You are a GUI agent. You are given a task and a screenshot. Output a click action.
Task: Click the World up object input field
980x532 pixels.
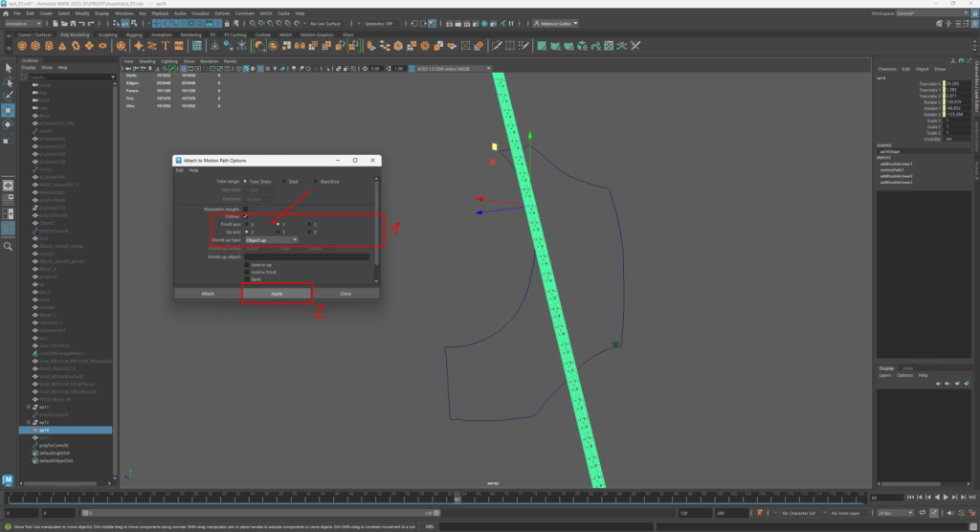pyautogui.click(x=306, y=256)
